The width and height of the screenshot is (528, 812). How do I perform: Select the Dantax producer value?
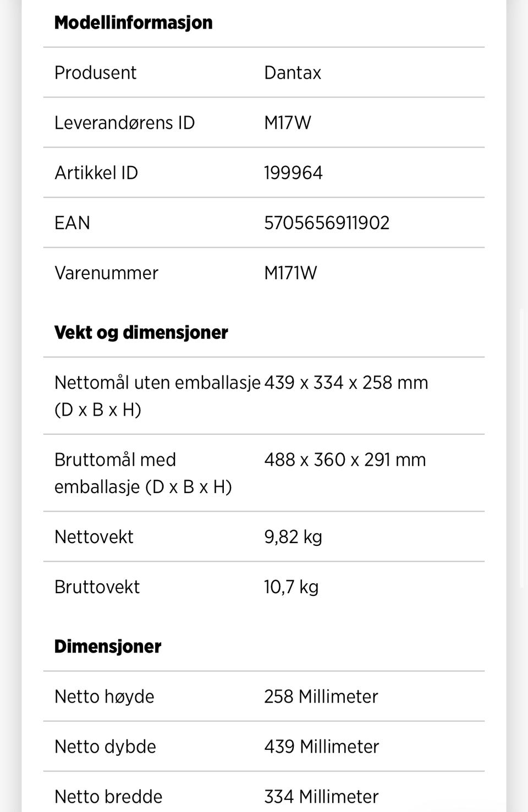pyautogui.click(x=292, y=73)
